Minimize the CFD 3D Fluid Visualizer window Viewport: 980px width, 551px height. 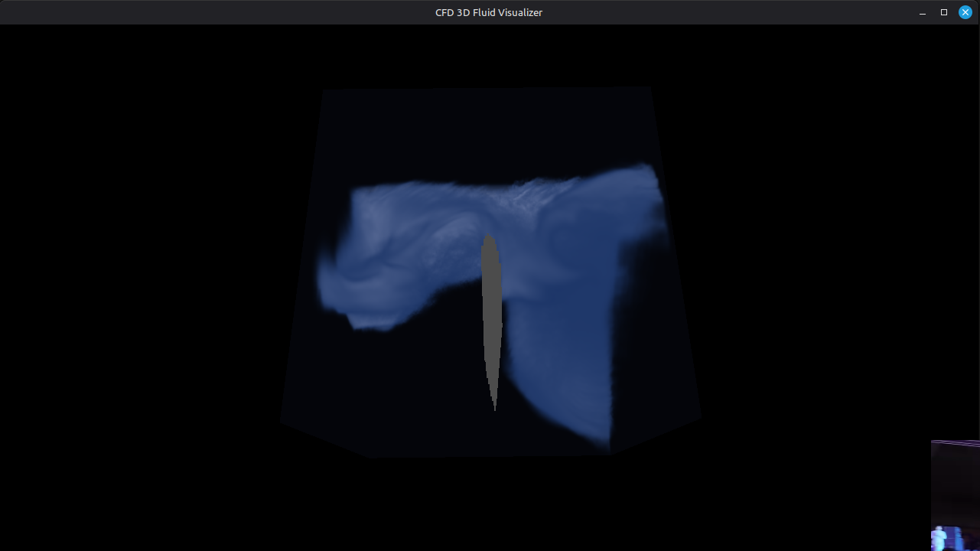tap(923, 13)
